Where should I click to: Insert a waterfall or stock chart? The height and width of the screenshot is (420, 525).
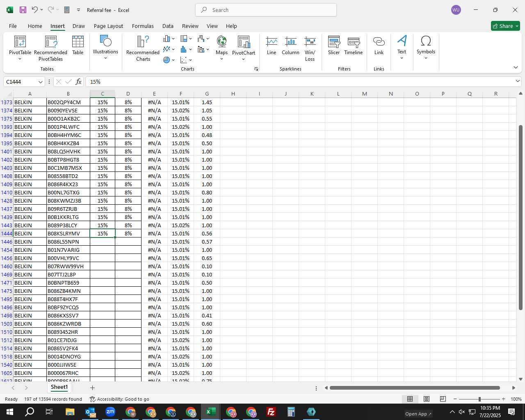point(201,39)
